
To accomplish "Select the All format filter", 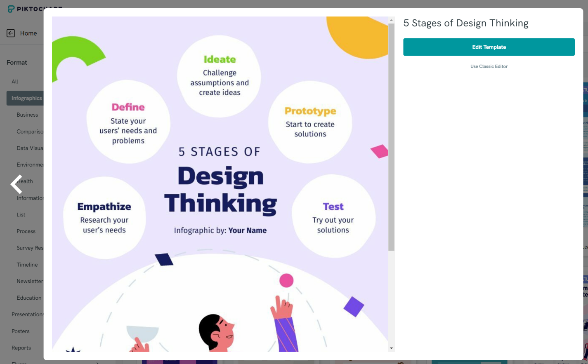I will coord(15,82).
